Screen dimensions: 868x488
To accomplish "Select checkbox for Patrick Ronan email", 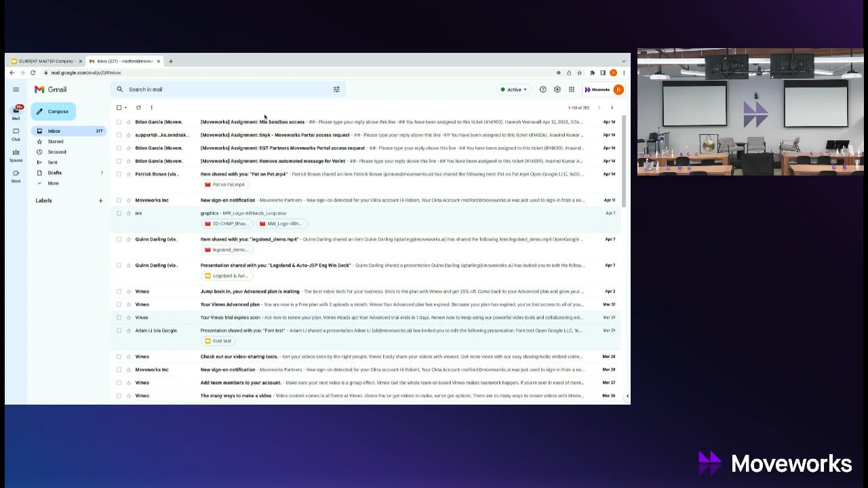I will [x=119, y=174].
